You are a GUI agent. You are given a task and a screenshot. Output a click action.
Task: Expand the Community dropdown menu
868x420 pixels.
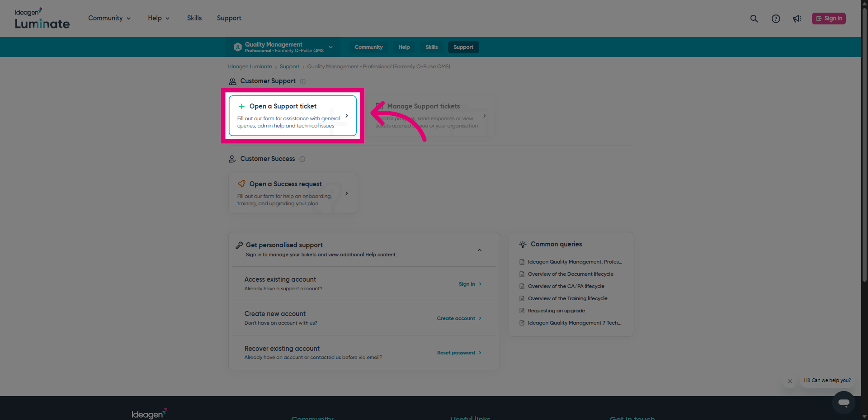click(x=109, y=18)
